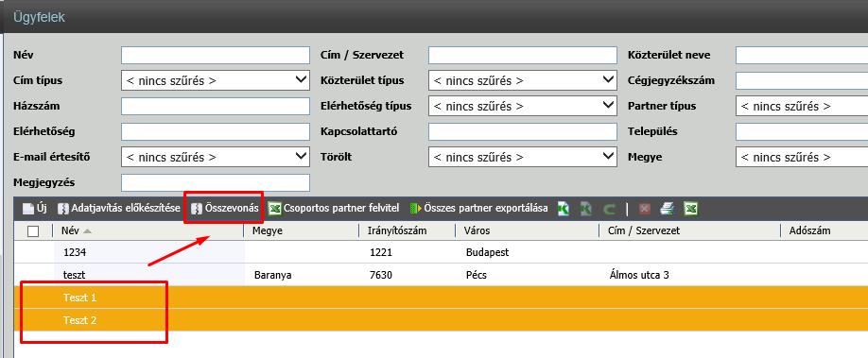Click the first green Excel-sheet icon after Összes partner exportálása

pyautogui.click(x=564, y=209)
